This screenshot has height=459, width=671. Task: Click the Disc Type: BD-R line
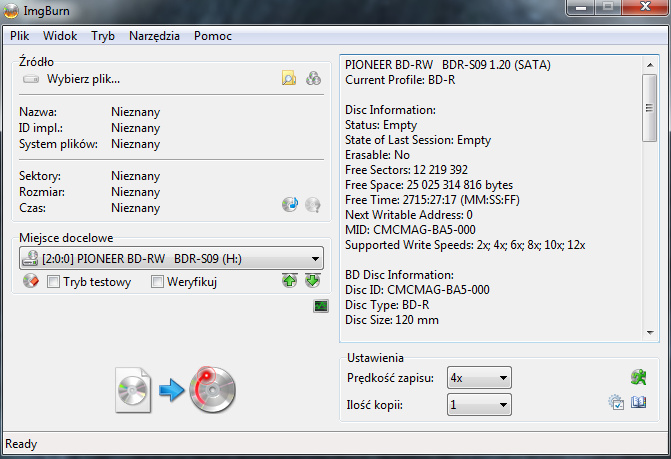(x=387, y=305)
